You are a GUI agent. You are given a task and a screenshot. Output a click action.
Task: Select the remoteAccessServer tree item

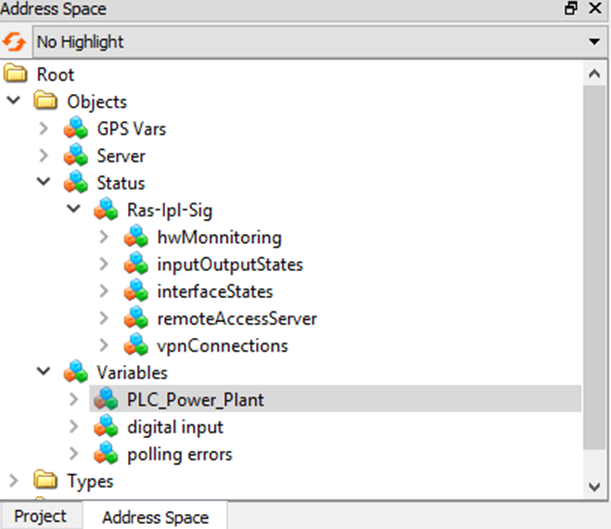pos(236,319)
